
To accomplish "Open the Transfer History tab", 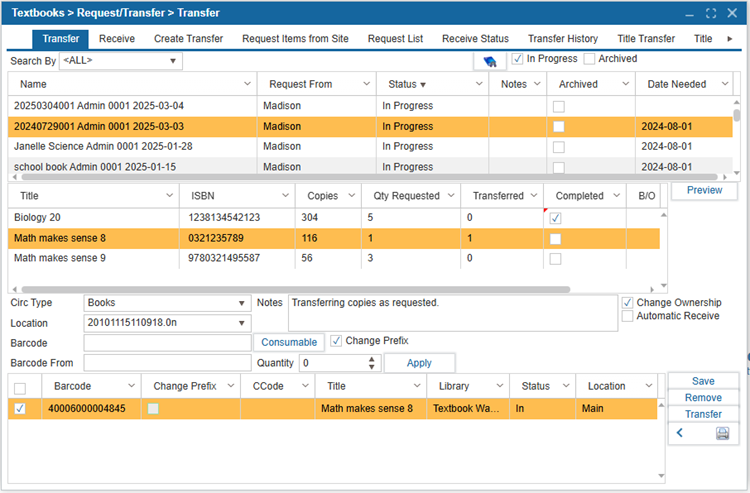I will click(563, 39).
